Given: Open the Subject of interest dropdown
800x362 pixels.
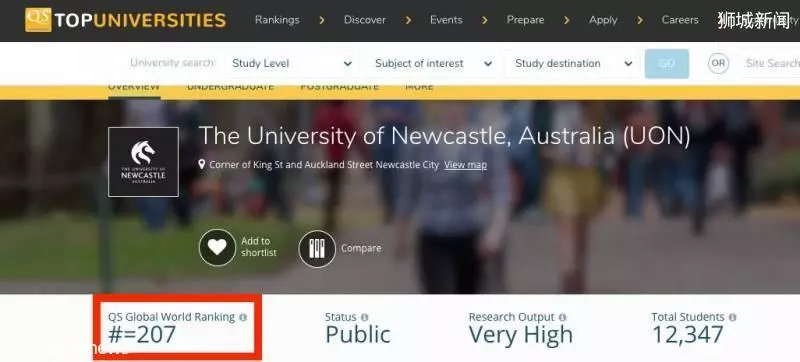Looking at the screenshot, I should [433, 64].
